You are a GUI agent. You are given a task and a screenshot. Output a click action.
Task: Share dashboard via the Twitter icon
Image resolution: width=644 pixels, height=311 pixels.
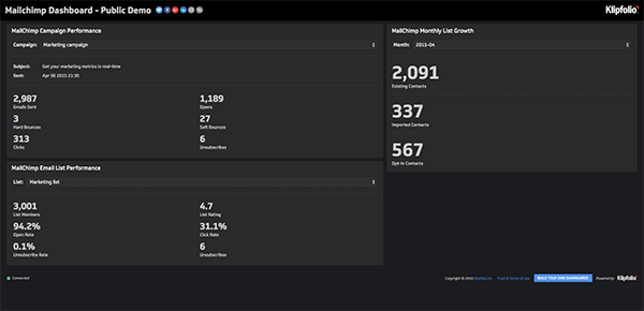[159, 10]
